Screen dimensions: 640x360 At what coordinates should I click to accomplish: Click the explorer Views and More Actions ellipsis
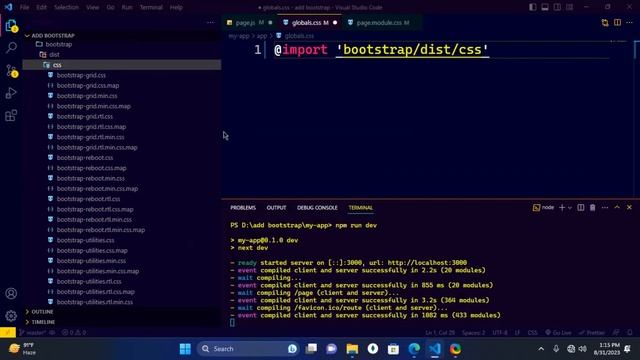tap(210, 23)
